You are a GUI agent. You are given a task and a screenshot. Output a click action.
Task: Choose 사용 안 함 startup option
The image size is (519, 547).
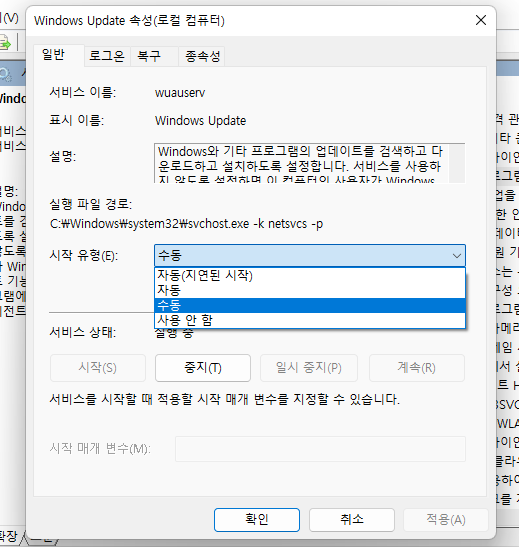pos(310,320)
